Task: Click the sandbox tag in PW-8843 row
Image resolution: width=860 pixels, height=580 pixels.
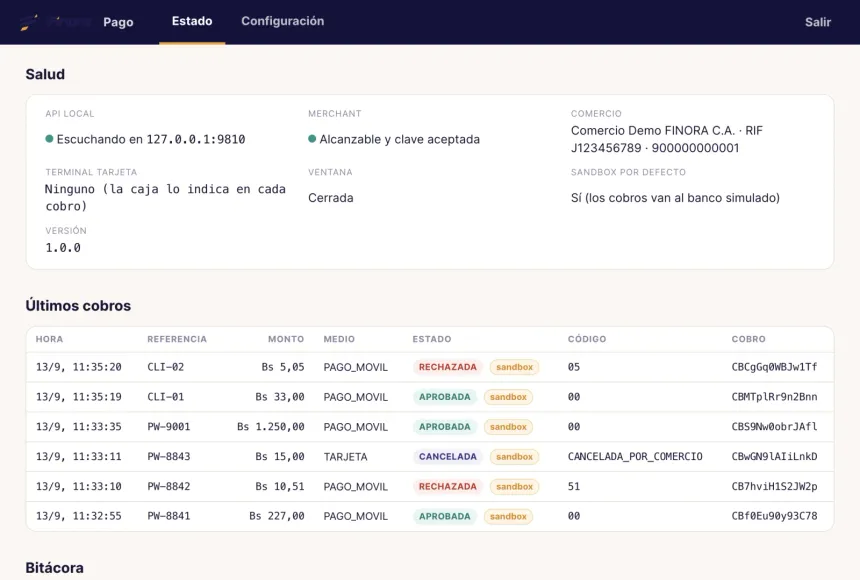Action: pyautogui.click(x=514, y=457)
